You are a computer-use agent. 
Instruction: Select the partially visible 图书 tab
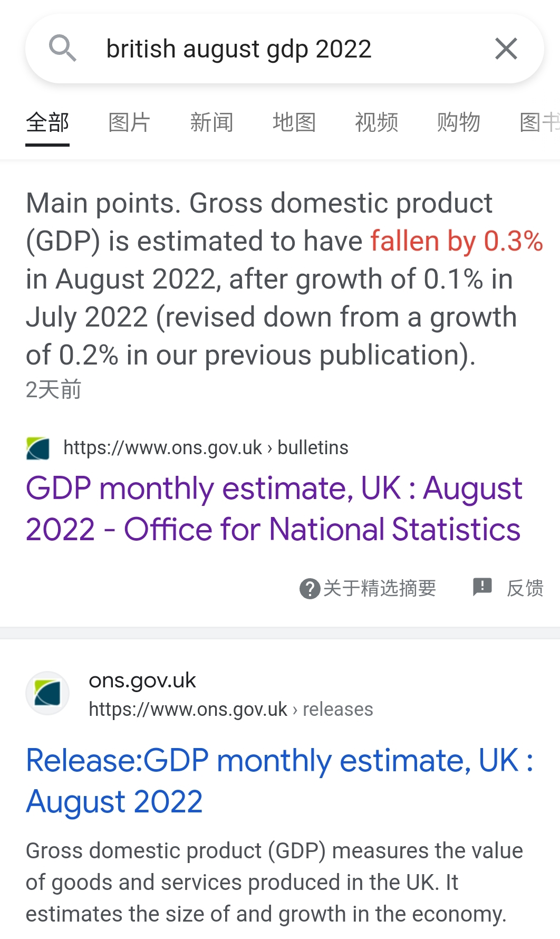coord(539,122)
